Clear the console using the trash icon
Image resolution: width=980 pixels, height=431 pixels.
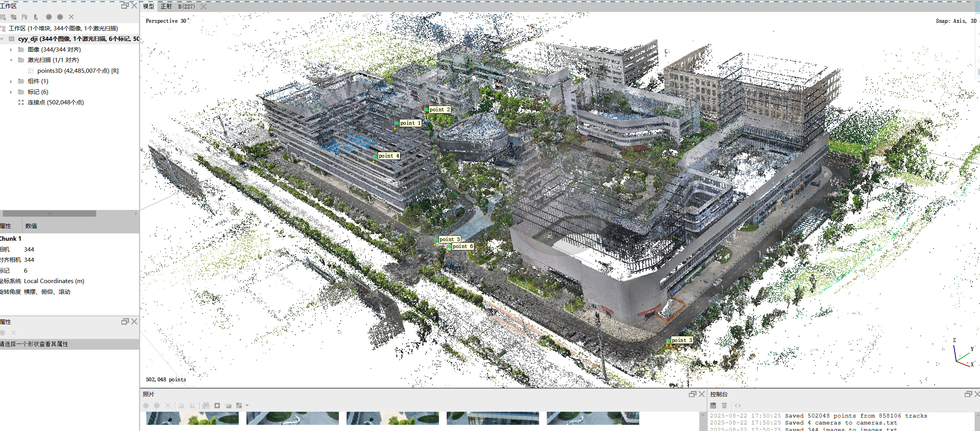coord(724,405)
